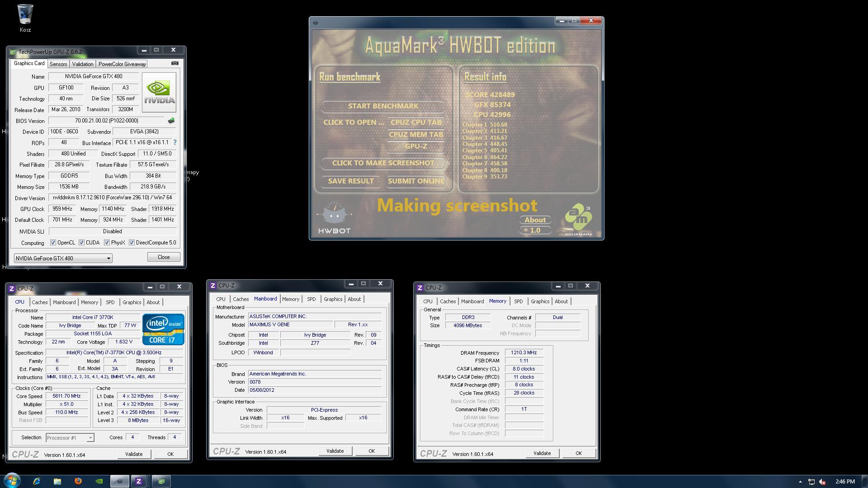Open the Validation tab in GPU-Z
Screen dimensions: 868x488
coord(82,64)
